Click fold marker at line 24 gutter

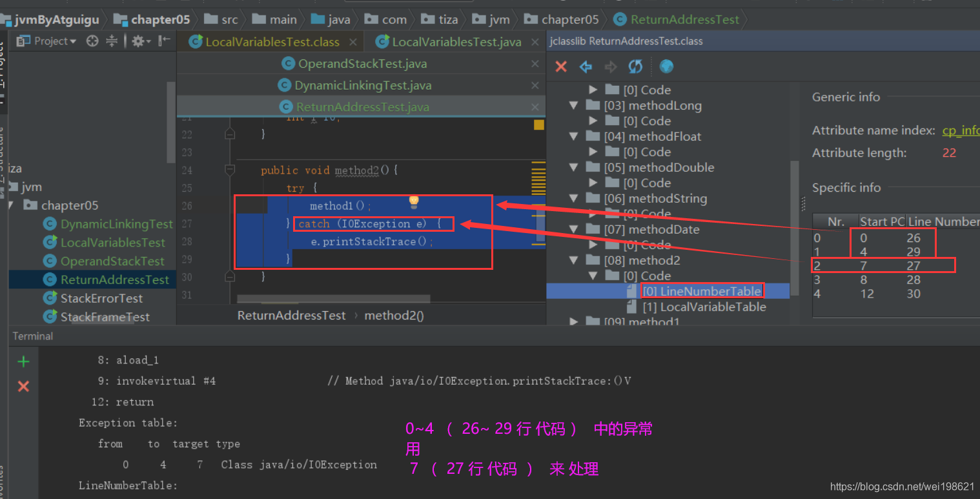pyautogui.click(x=229, y=170)
